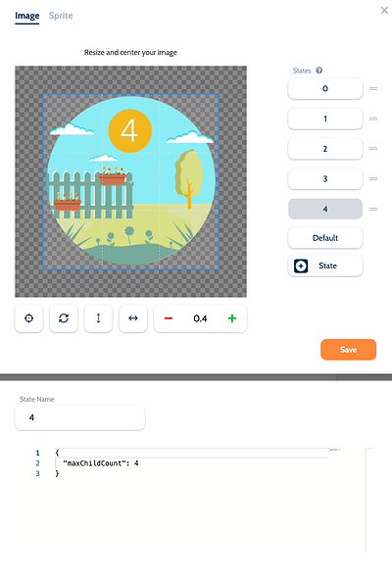Open the States help question mark
This screenshot has height=578, width=392.
(319, 71)
